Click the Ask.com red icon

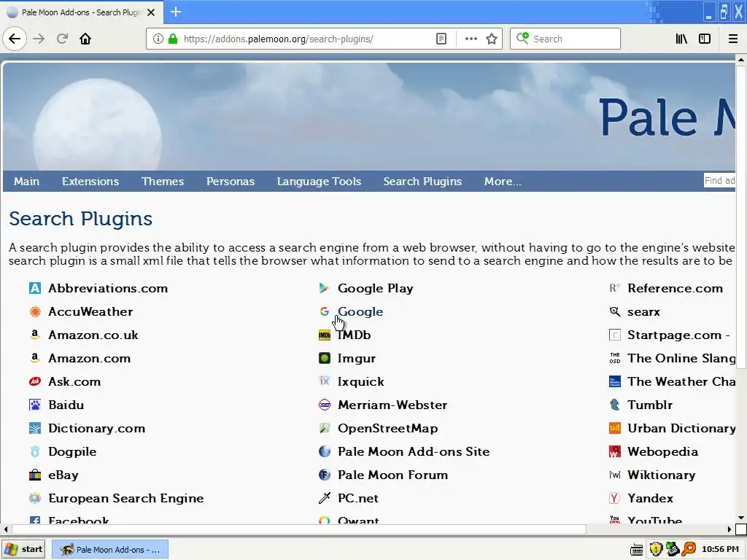35,381
